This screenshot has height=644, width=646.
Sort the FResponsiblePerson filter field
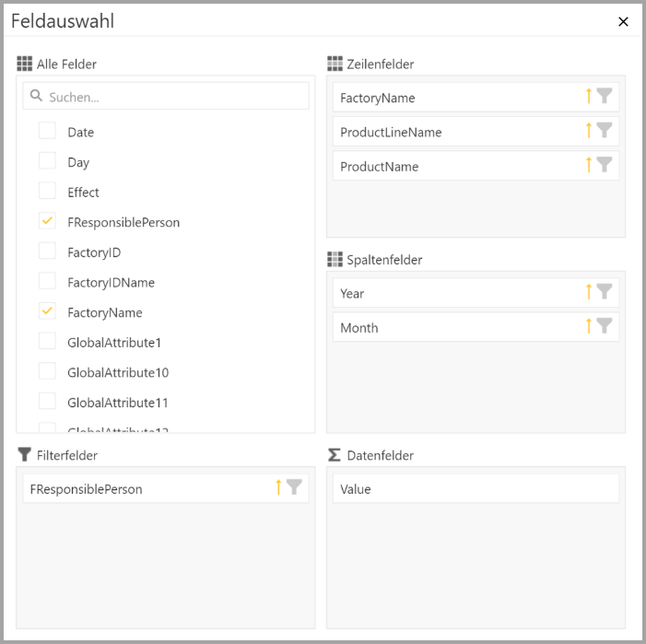(278, 487)
